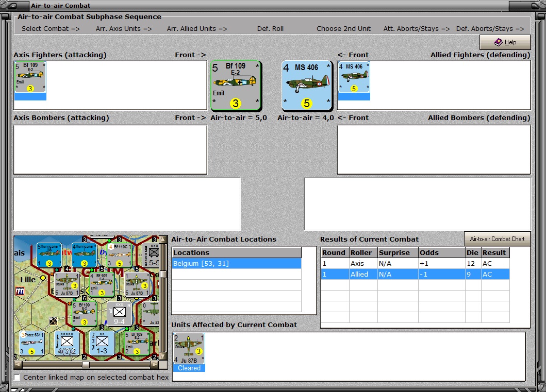Image resolution: width=546 pixels, height=392 pixels.
Task: Click Air-to-air = 4,0 label
Action: click(305, 117)
